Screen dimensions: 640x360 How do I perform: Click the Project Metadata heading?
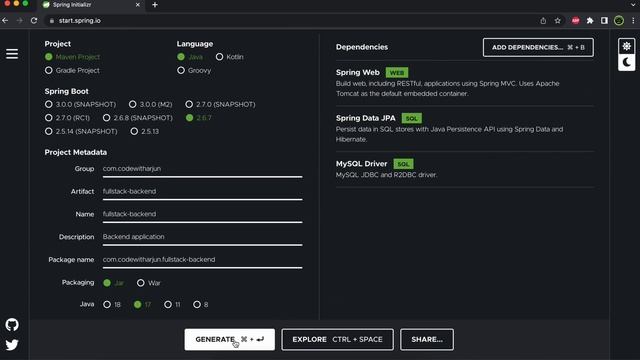76,152
